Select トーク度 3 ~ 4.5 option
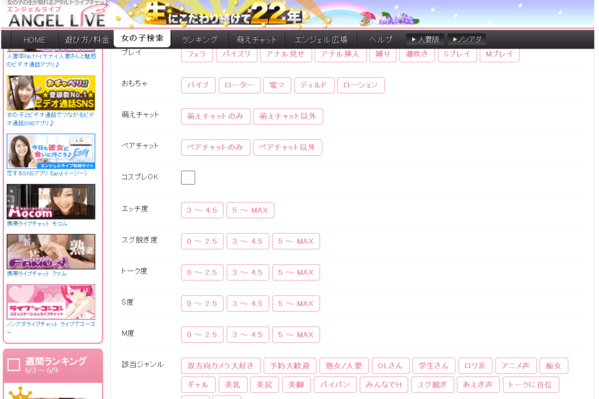Image resolution: width=599 pixels, height=399 pixels. pos(248,272)
